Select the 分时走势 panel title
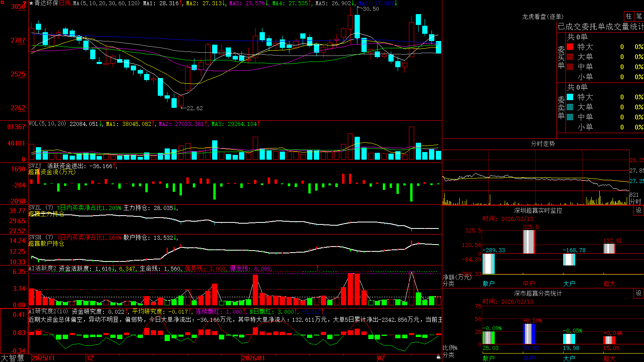Screen dimensions: 644x362 pyautogui.click(x=543, y=144)
